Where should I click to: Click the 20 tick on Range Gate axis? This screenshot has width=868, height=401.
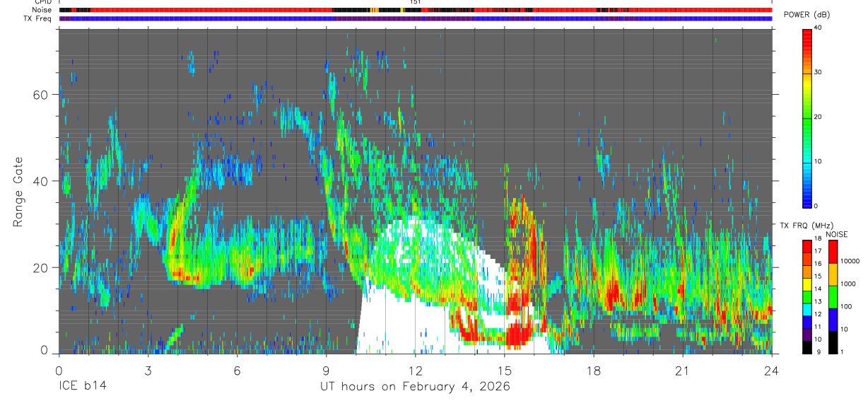40,268
